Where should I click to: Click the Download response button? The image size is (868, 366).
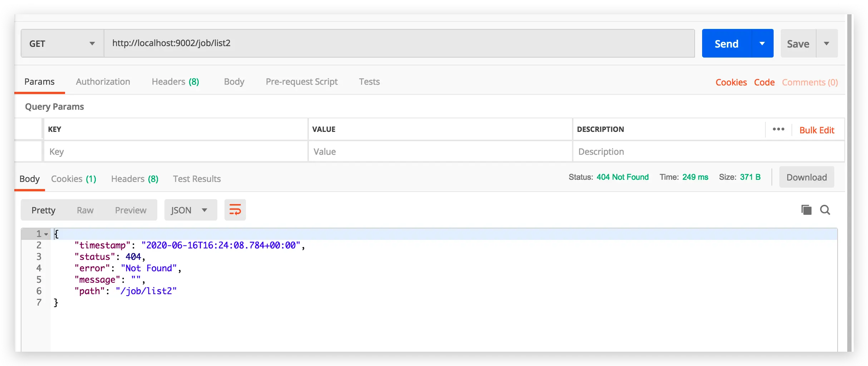(807, 177)
